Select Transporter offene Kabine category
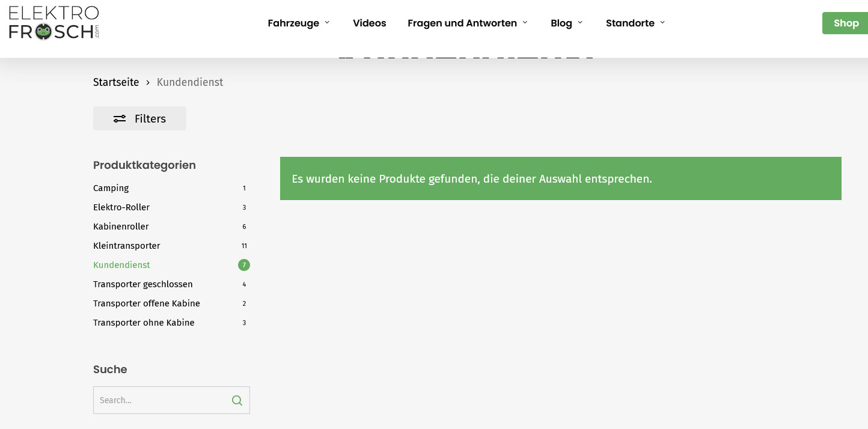 coord(147,303)
